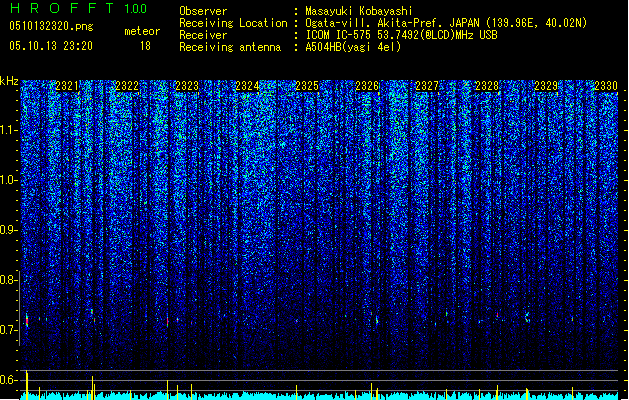
Task: Click the 1.1 kHz axis tick label
Action: point(9,130)
